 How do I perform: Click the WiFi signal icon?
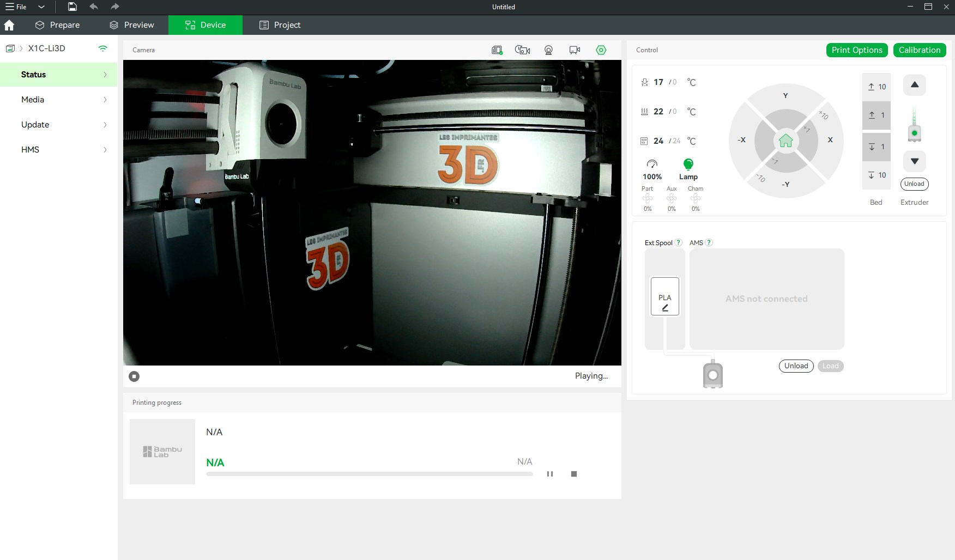(x=102, y=48)
